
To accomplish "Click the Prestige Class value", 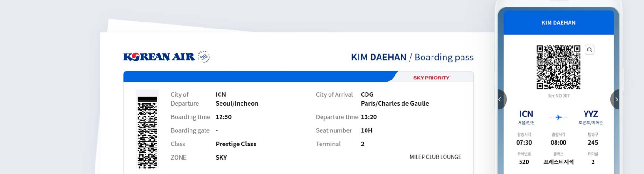I will pos(236,144).
